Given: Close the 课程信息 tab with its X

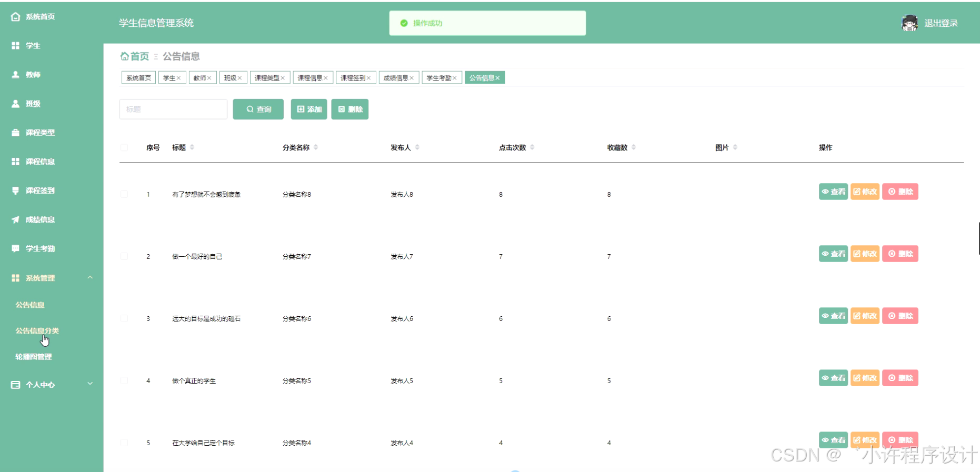Looking at the screenshot, I should (x=326, y=78).
